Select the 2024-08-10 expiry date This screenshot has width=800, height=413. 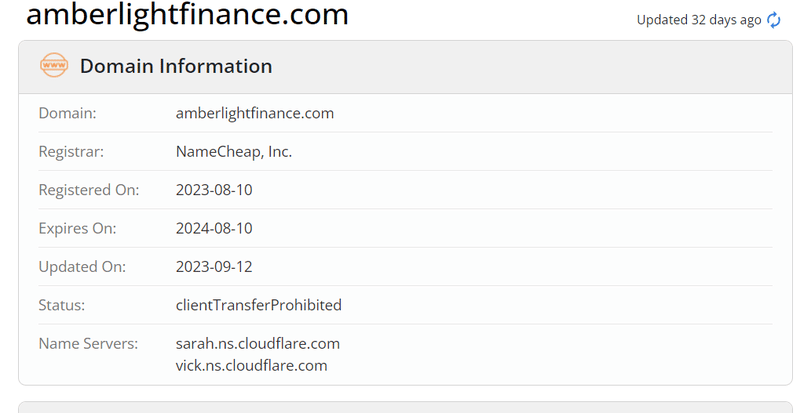[214, 228]
